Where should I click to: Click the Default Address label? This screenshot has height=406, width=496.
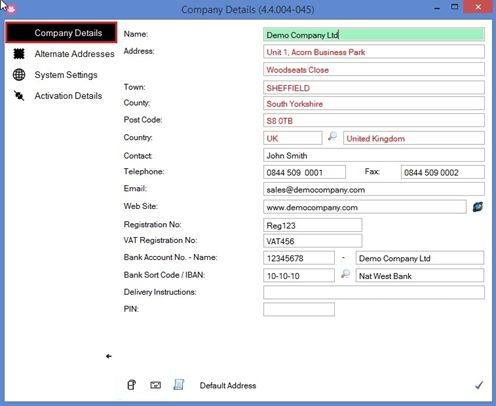(228, 386)
